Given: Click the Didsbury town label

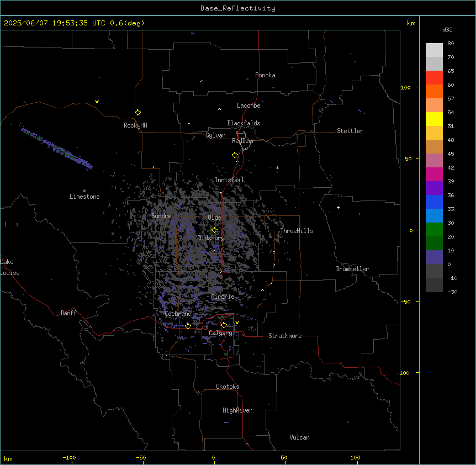Looking at the screenshot, I should [x=211, y=238].
